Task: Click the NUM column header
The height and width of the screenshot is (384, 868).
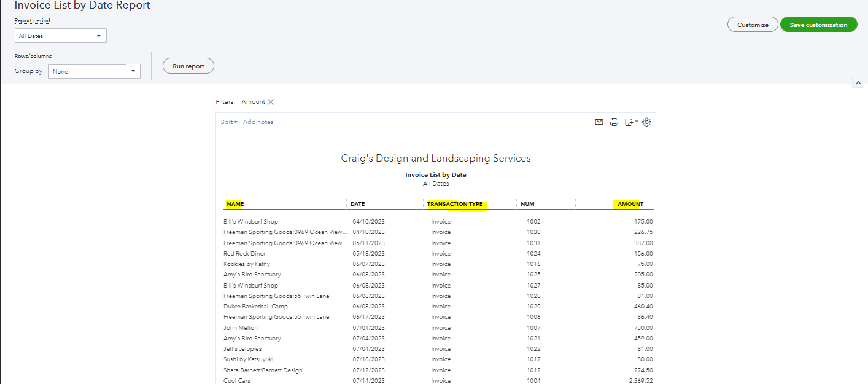Action: pos(527,204)
